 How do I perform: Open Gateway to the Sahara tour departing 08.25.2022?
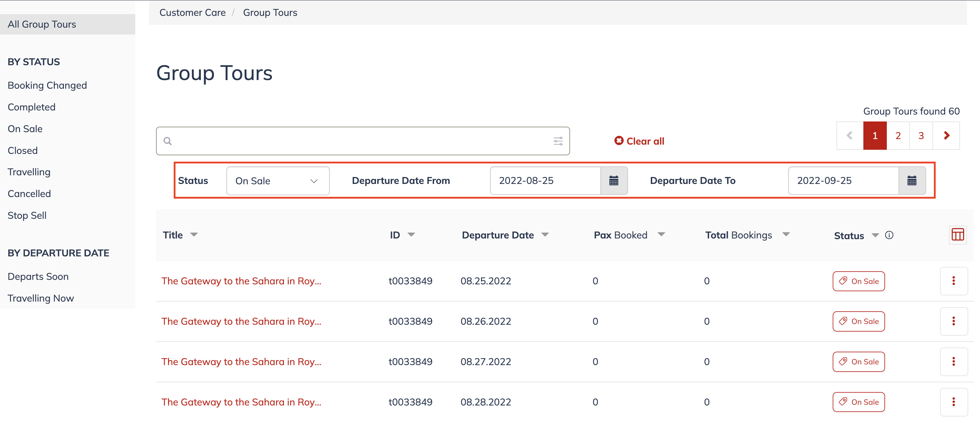(x=241, y=281)
